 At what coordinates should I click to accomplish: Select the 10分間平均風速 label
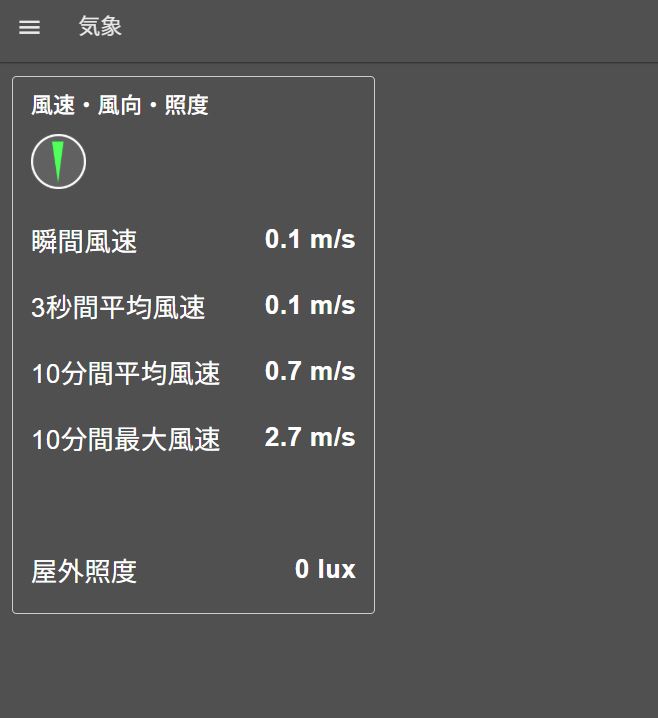[x=126, y=374]
